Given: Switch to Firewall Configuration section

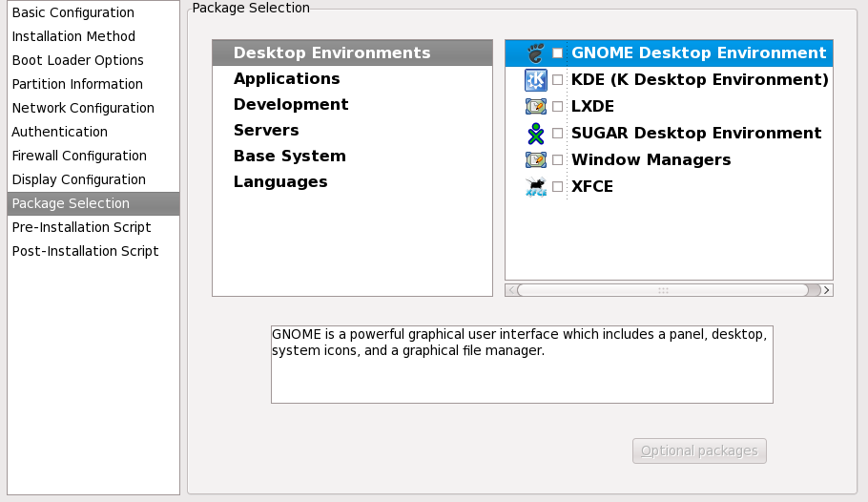Looking at the screenshot, I should tap(79, 156).
